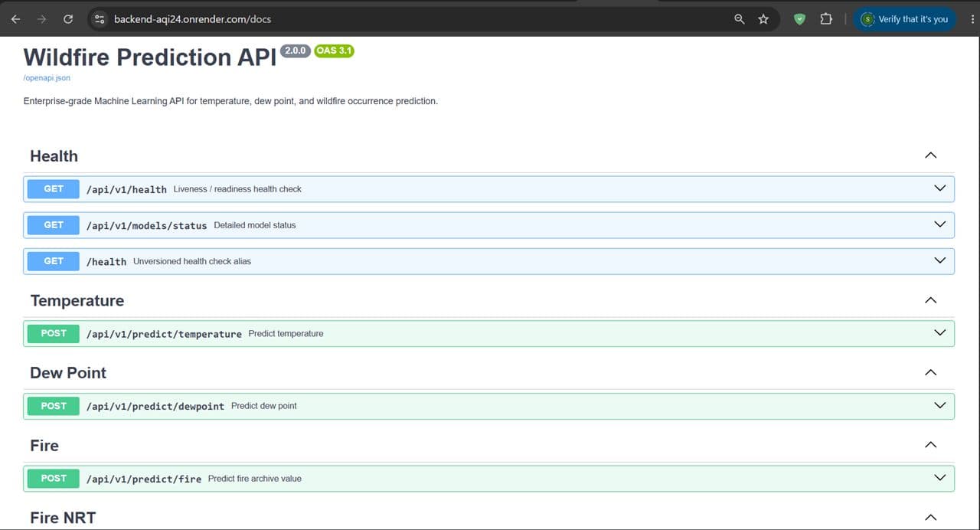Click the Health section heading
The height and width of the screenshot is (530, 980).
(x=54, y=156)
